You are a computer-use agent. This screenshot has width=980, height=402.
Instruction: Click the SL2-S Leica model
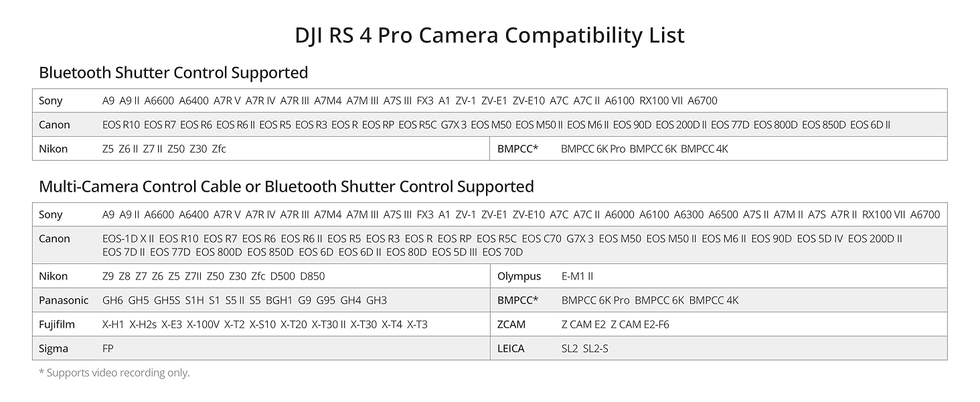pos(595,348)
